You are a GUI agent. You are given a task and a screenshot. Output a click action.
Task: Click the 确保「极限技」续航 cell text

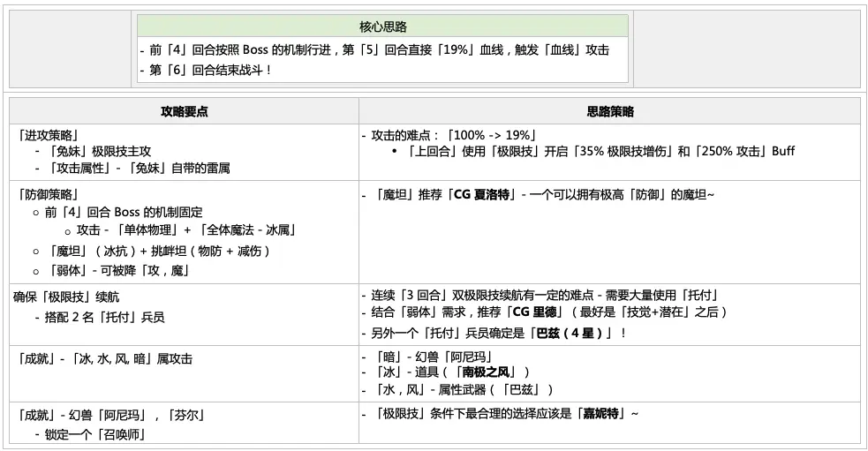point(66,297)
